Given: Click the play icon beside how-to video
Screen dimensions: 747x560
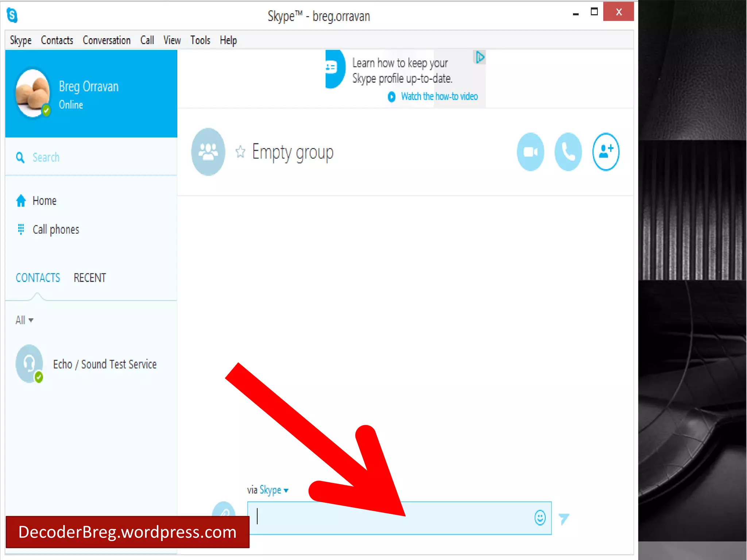Looking at the screenshot, I should pyautogui.click(x=391, y=97).
